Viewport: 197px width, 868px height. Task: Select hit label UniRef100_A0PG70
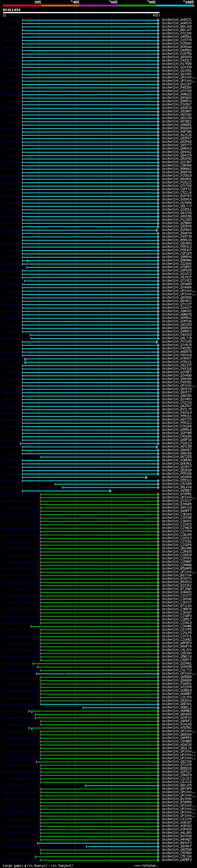(x=177, y=23)
